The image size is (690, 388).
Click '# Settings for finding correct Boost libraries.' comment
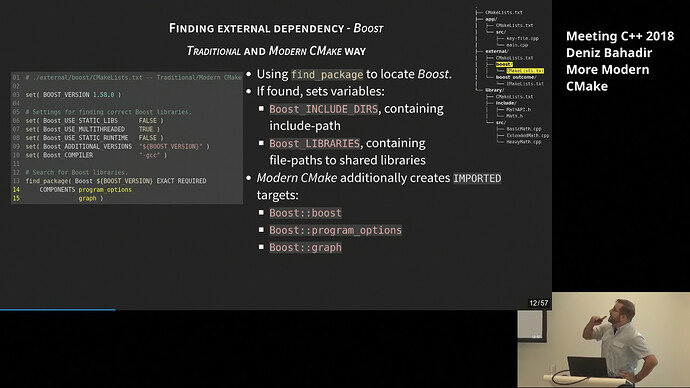pyautogui.click(x=108, y=112)
